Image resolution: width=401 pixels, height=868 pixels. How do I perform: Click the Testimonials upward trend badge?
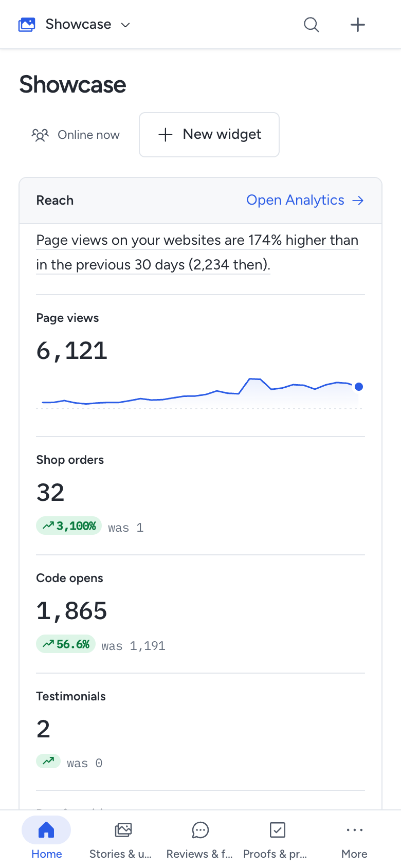tap(48, 761)
